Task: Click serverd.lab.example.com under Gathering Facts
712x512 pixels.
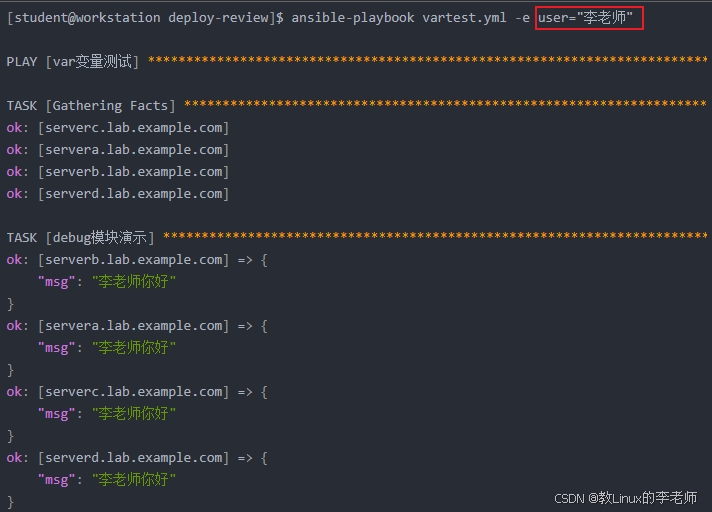Action: 134,193
